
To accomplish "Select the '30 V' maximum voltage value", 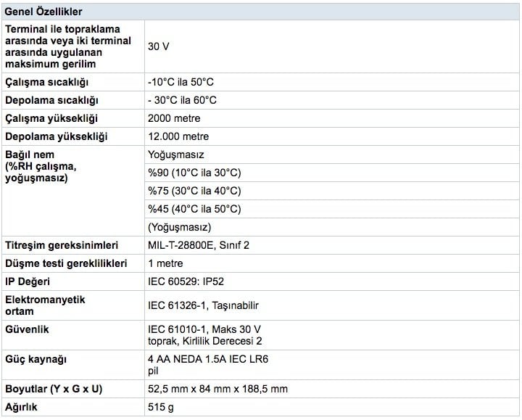I will coord(159,46).
